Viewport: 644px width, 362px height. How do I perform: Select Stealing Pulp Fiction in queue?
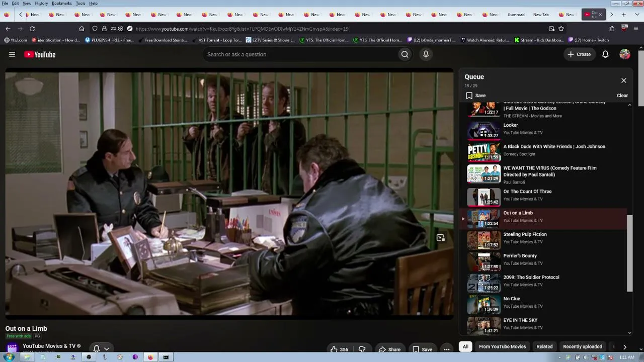(x=525, y=234)
